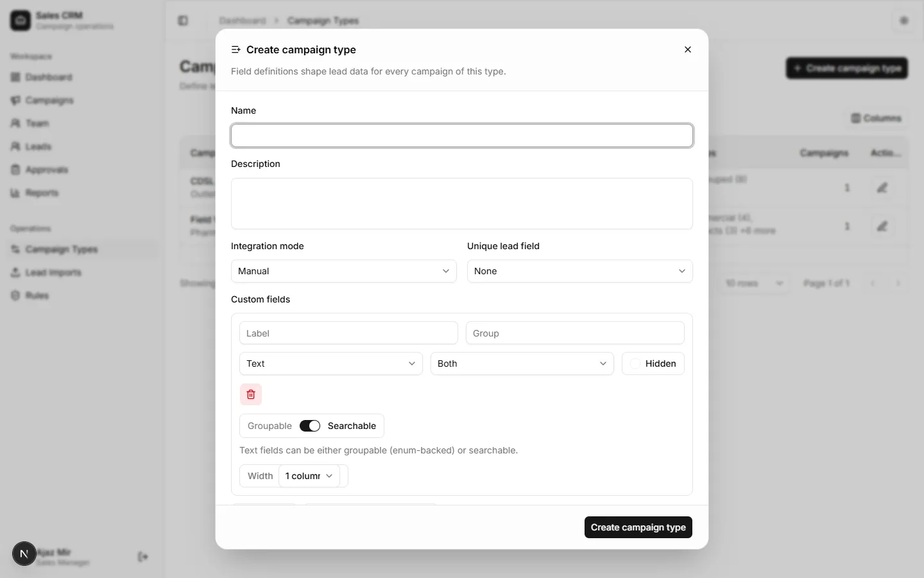Close the Create campaign type dialog
Image resolution: width=924 pixels, height=578 pixels.
click(688, 49)
